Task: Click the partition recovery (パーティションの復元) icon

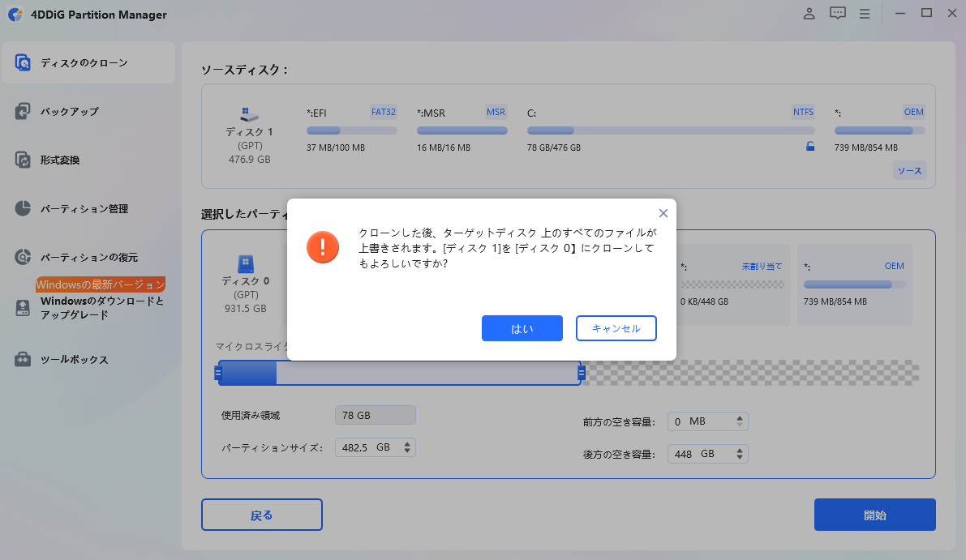Action: 24,257
